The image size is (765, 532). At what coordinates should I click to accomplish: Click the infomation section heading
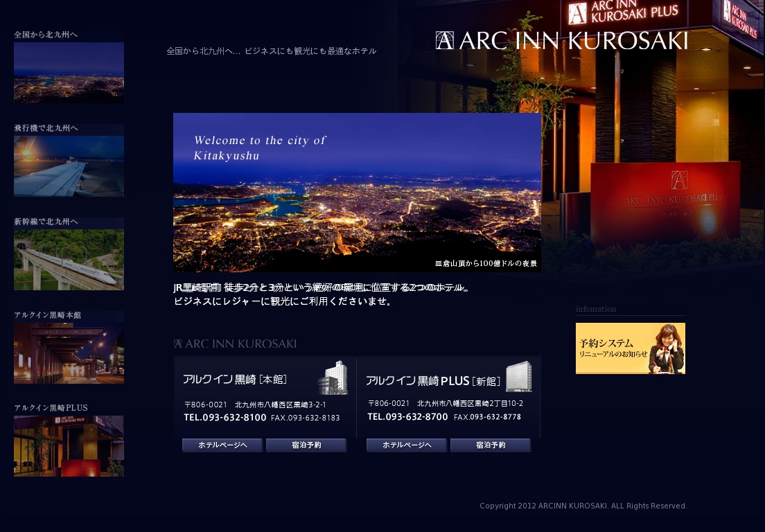point(596,309)
